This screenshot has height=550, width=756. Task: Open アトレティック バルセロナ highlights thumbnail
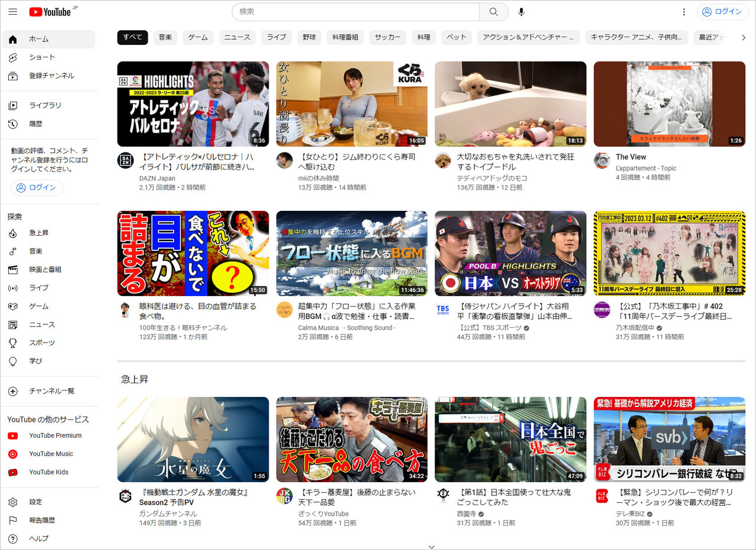(193, 104)
